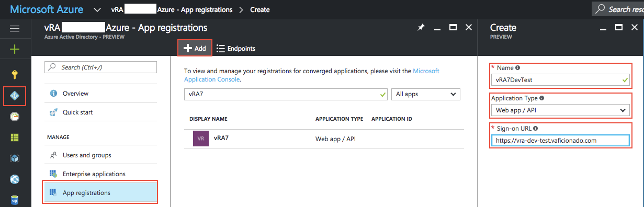Open the yellow key Subscriptions icon
644x207 pixels.
click(15, 75)
